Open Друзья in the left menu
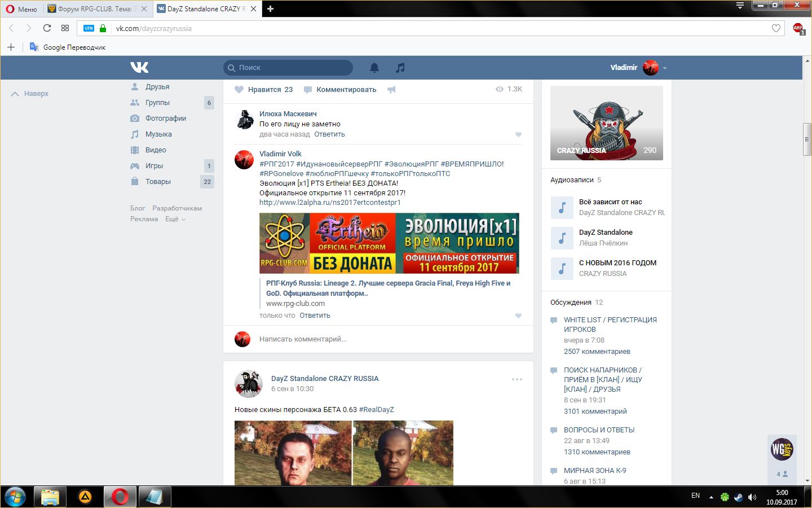 click(x=157, y=87)
